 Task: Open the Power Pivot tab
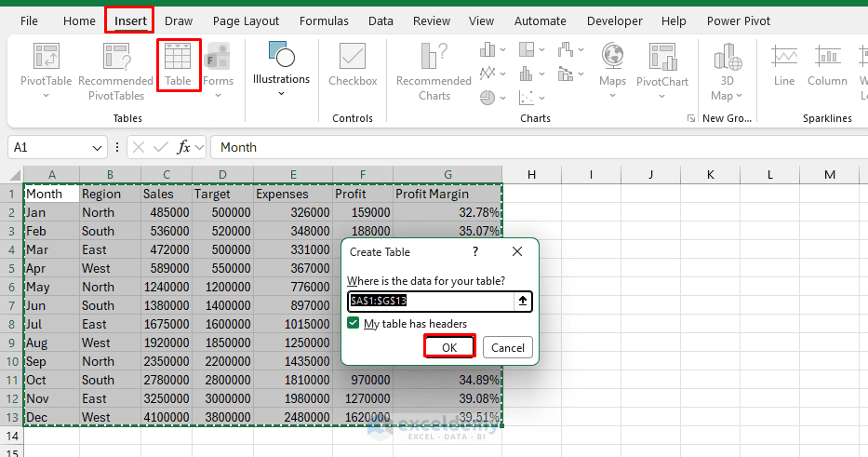coord(739,21)
